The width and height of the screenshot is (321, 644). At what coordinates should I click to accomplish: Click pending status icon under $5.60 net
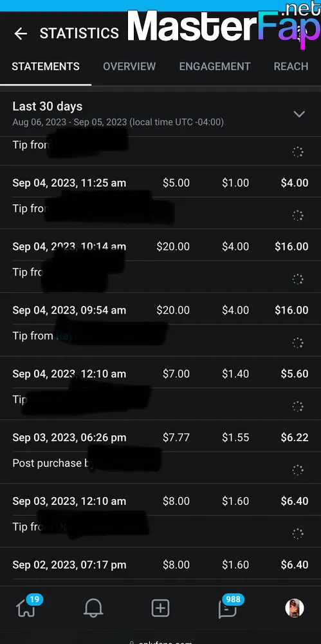pyautogui.click(x=298, y=406)
